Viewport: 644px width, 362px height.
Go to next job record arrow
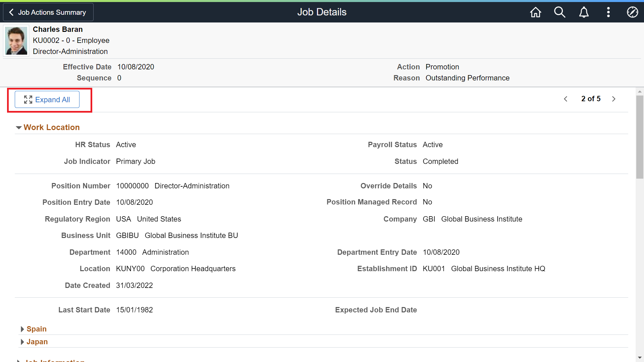(x=613, y=99)
